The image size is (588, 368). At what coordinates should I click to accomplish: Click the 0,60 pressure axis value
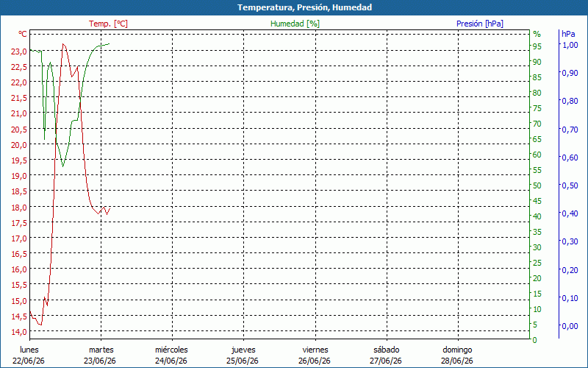click(x=570, y=158)
